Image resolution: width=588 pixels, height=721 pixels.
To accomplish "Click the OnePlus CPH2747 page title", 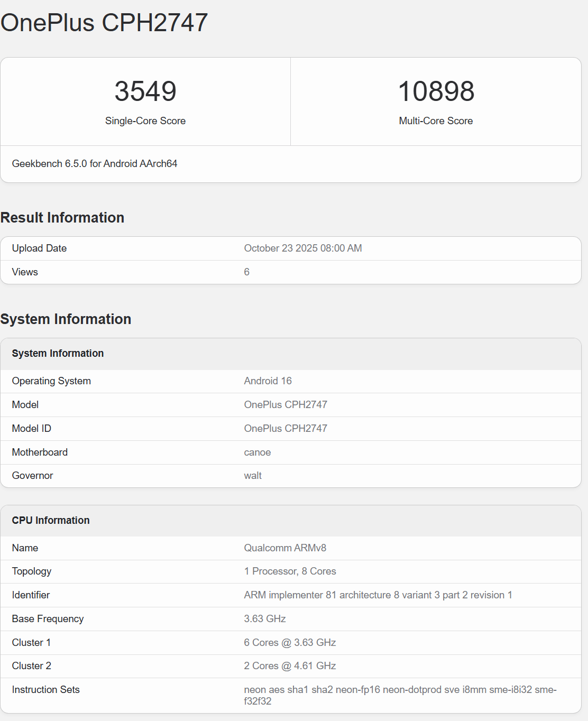I will tap(104, 23).
